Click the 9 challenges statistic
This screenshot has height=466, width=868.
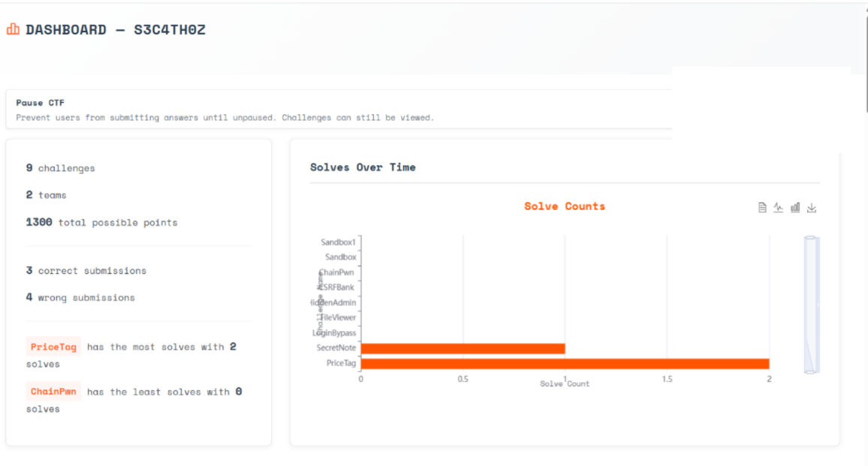click(x=60, y=167)
